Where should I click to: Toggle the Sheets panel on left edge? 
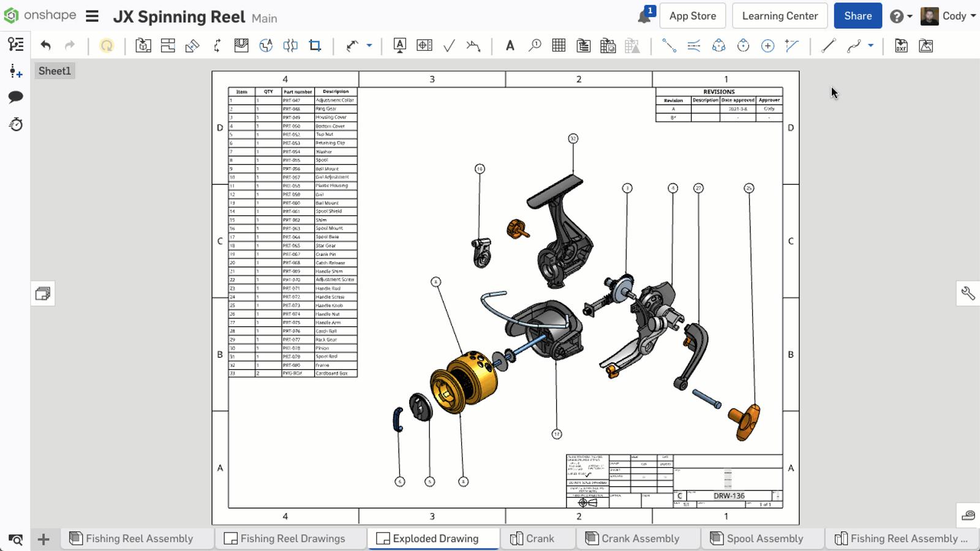43,294
